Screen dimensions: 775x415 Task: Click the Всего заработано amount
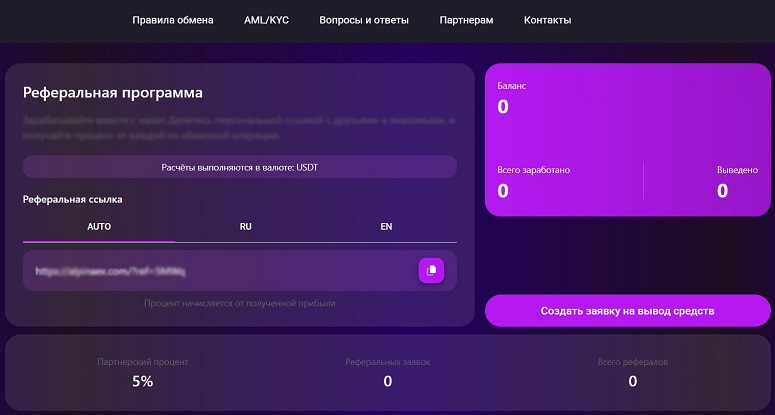pos(503,191)
